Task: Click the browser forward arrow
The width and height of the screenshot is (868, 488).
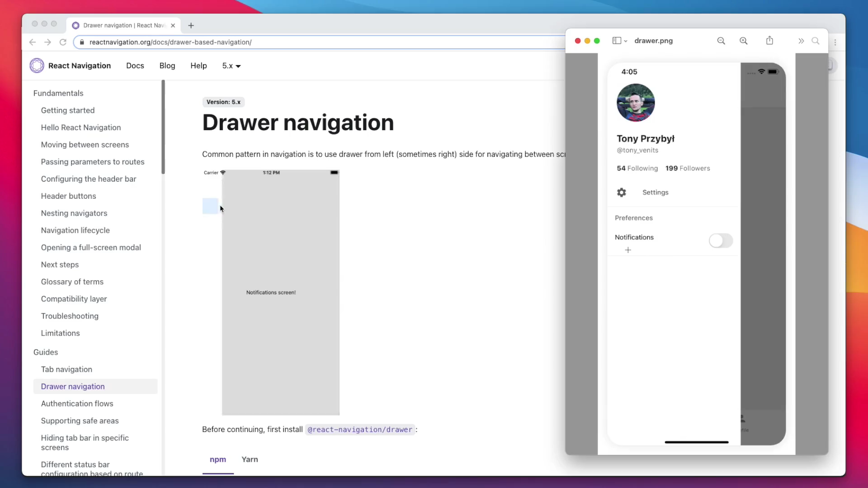Action: tap(47, 42)
